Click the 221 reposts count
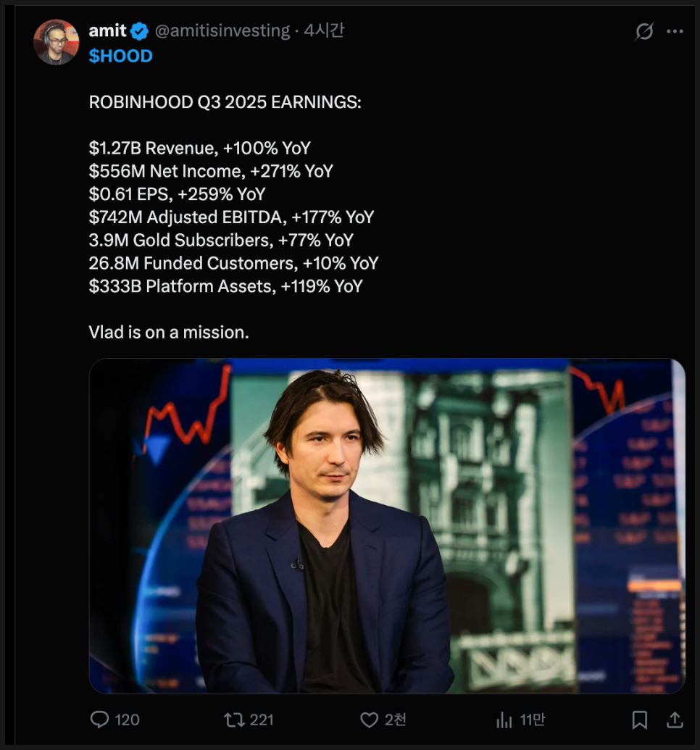This screenshot has height=750, width=700. pos(262,720)
